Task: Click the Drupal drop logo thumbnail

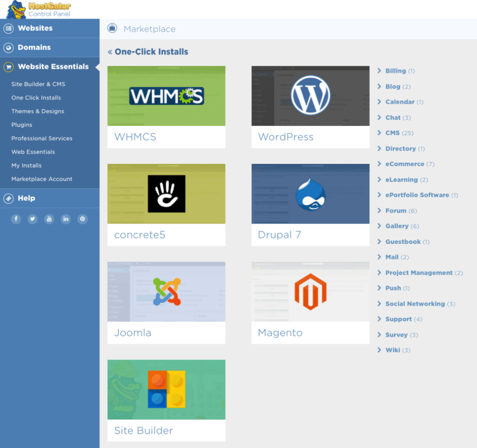Action: click(310, 194)
